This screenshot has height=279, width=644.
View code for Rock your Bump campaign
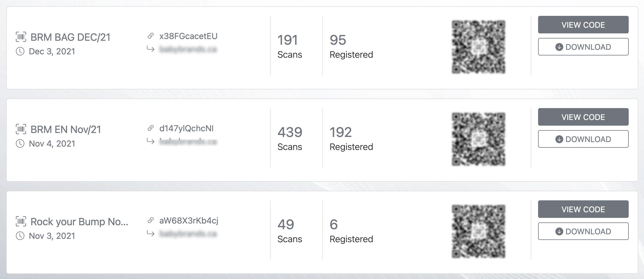tap(583, 209)
